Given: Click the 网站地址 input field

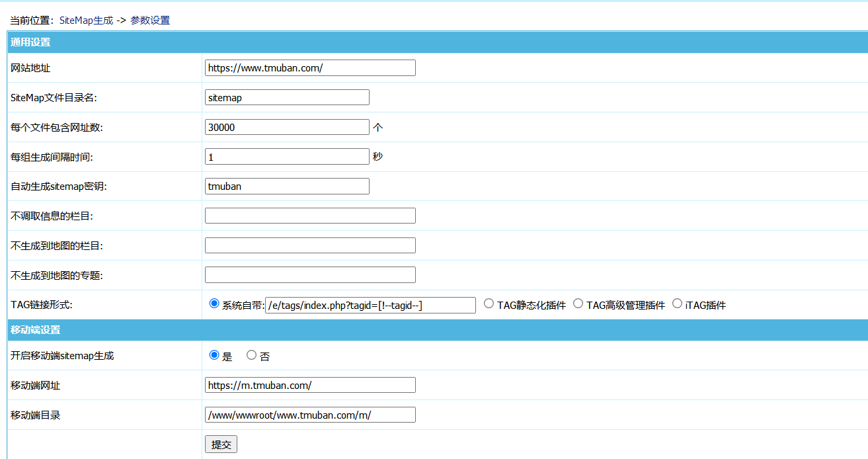Looking at the screenshot, I should pos(310,68).
